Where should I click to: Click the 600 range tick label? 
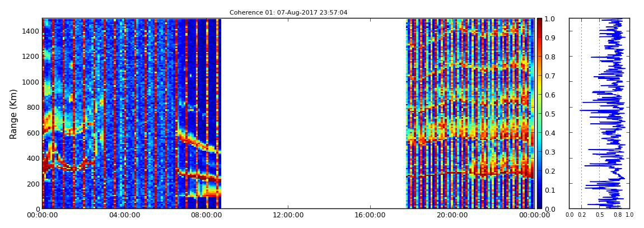(32, 133)
